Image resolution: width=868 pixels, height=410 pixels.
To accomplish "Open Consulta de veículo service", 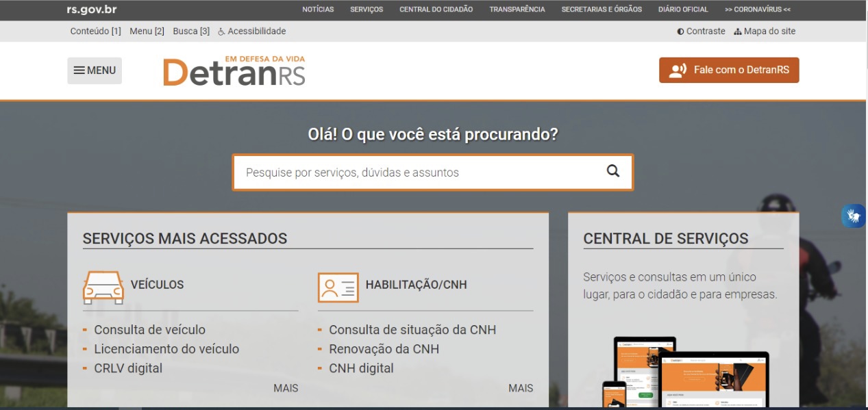I will [149, 330].
